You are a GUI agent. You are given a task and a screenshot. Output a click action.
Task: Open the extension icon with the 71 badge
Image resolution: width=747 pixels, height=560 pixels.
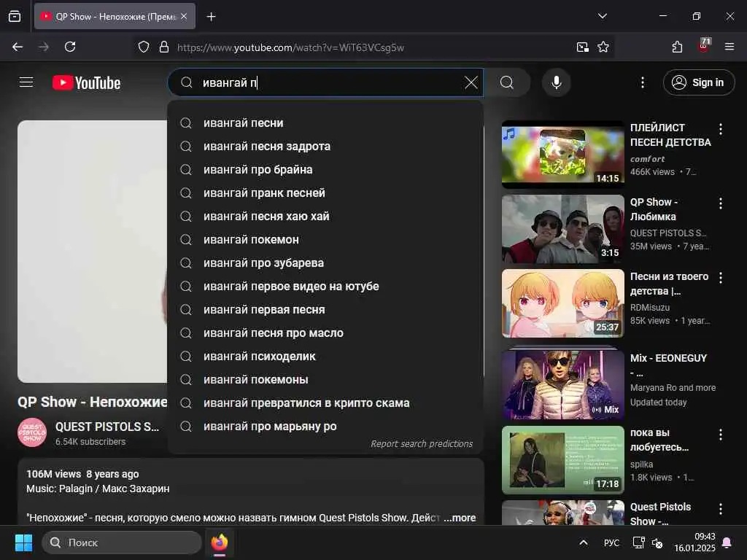704,45
